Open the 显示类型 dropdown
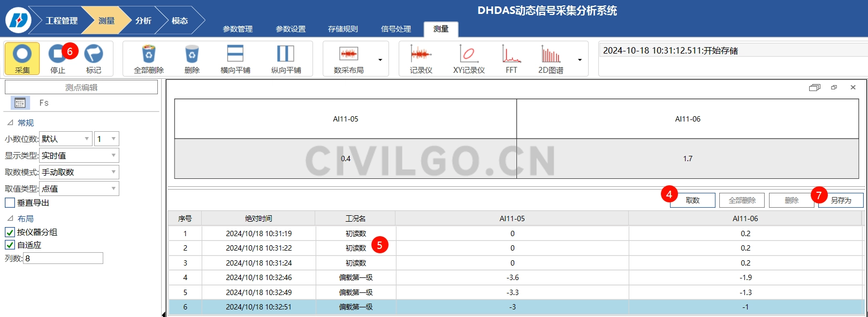This screenshot has width=868, height=317. point(79,156)
